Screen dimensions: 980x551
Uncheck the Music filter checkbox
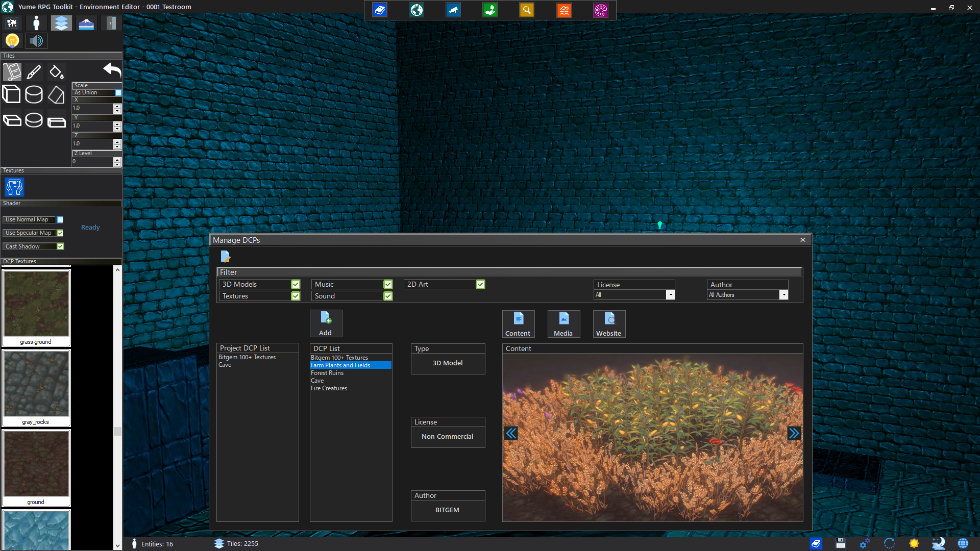(x=388, y=284)
